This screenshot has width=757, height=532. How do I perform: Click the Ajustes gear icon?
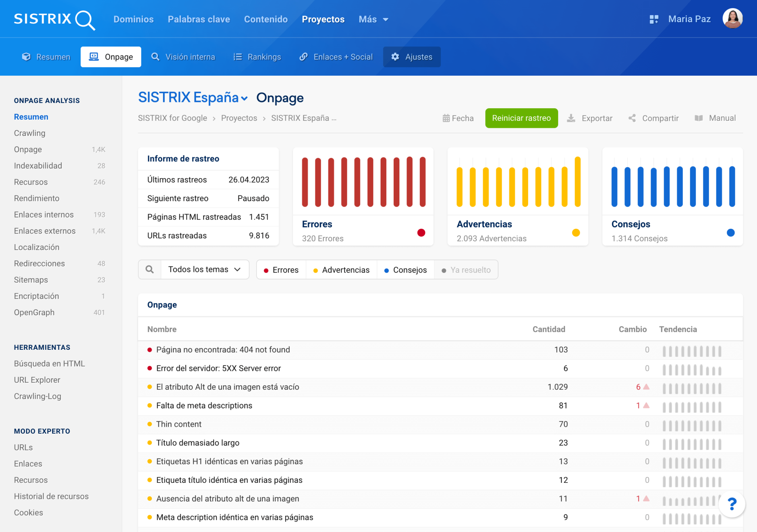tap(395, 57)
